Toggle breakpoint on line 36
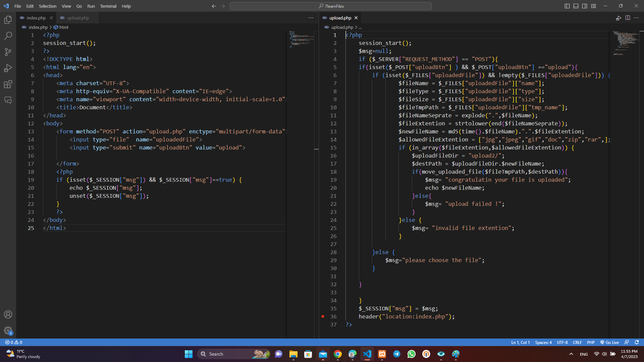The height and width of the screenshot is (362, 644). (x=323, y=316)
